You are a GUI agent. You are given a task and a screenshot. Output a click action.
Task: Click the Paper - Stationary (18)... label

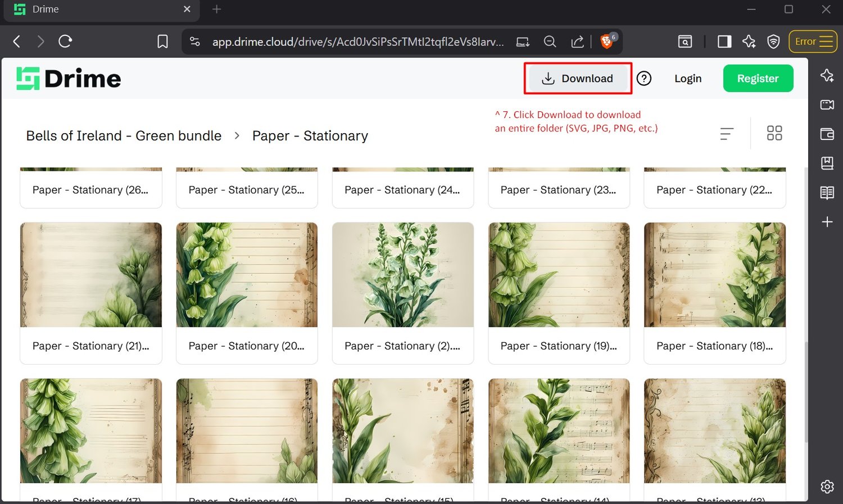(x=715, y=346)
